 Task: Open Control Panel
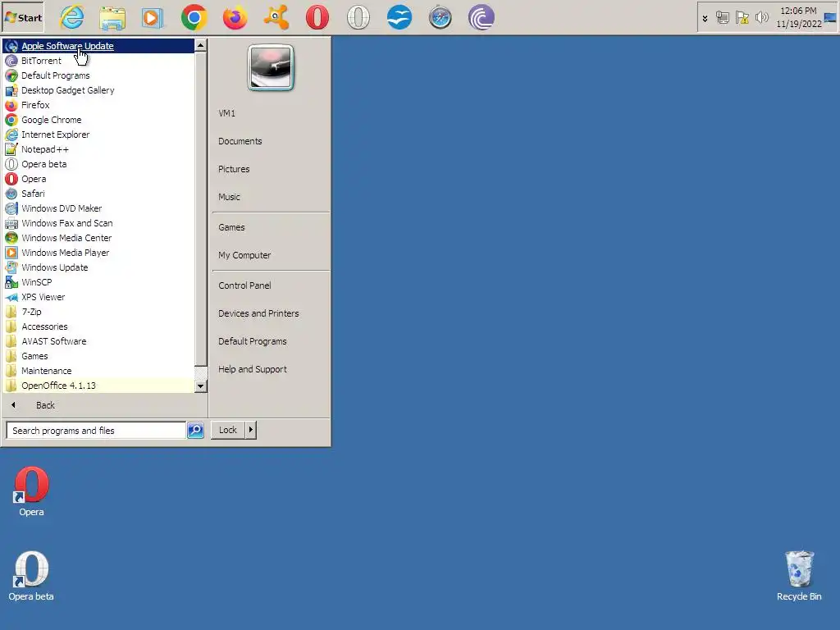(271, 285)
